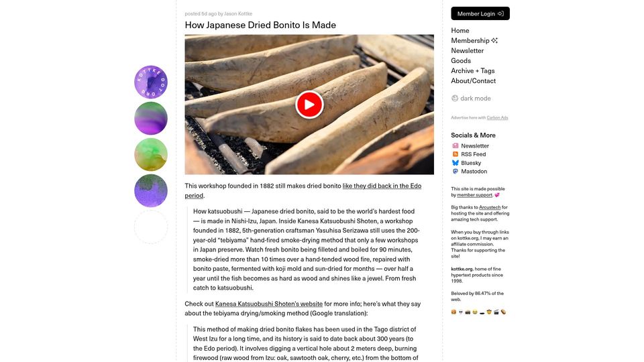Click the login arrow icon in Member Login
644x362 pixels.
500,13
